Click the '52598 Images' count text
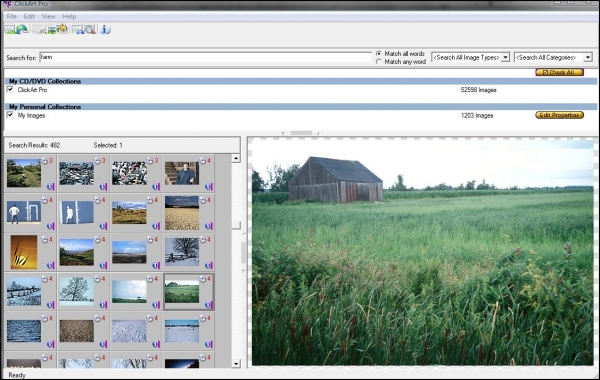This screenshot has height=380, width=600. [x=478, y=90]
